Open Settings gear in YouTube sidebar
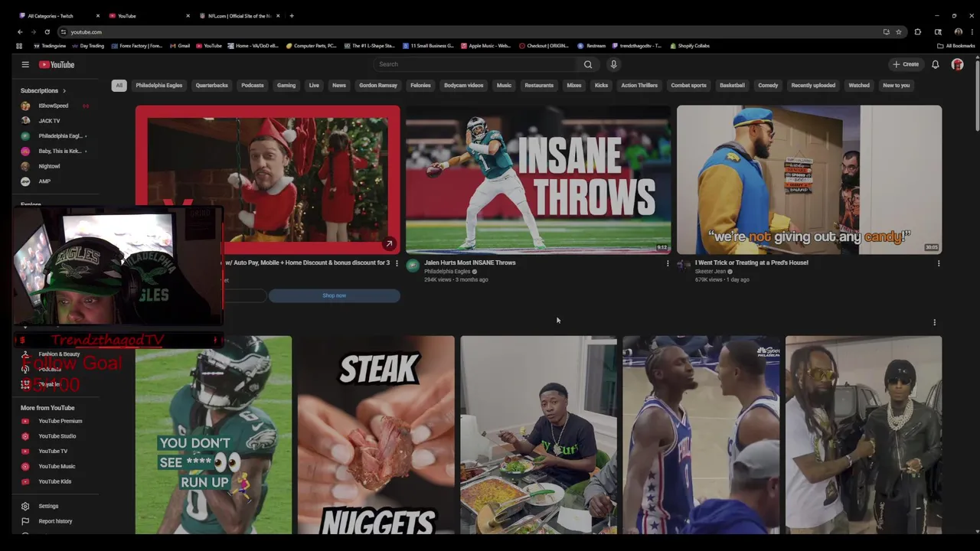This screenshot has width=980, height=551. coord(25,506)
